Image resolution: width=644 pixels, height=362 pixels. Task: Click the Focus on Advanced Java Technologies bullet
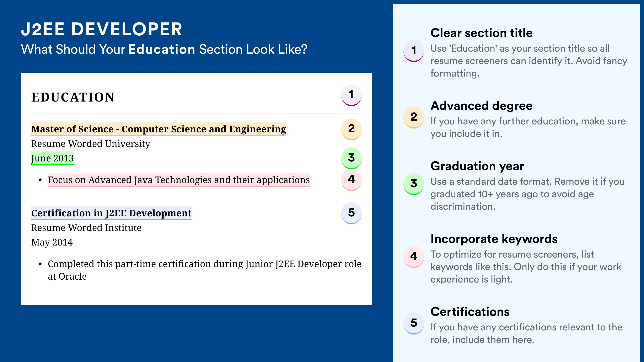pyautogui.click(x=178, y=180)
